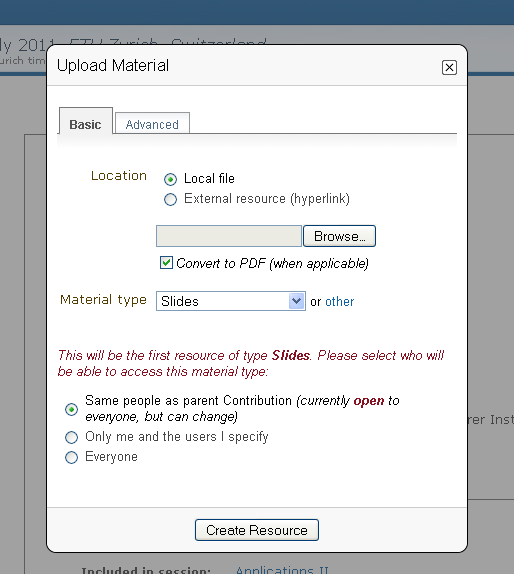This screenshot has height=574, width=514.
Task: Open the Applications II session link
Action: point(282,570)
